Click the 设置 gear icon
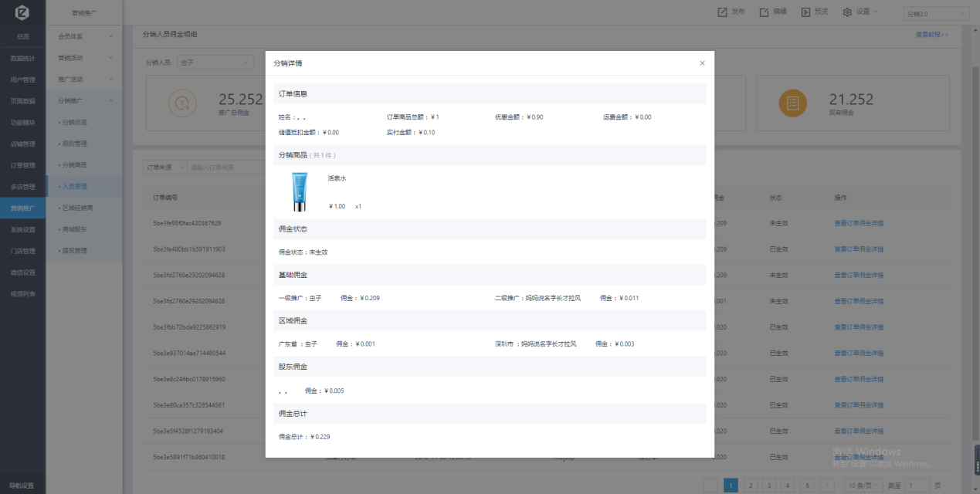The height and width of the screenshot is (494, 980). click(x=847, y=12)
